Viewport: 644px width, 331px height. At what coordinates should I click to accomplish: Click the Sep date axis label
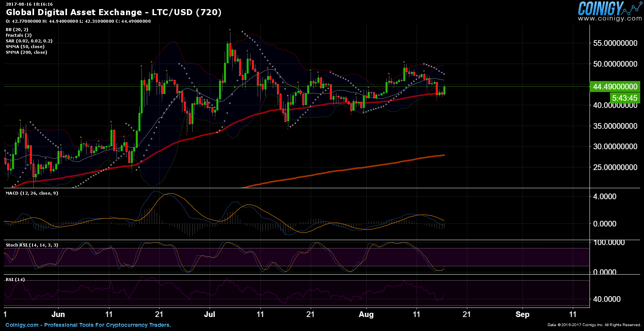pos(523,314)
